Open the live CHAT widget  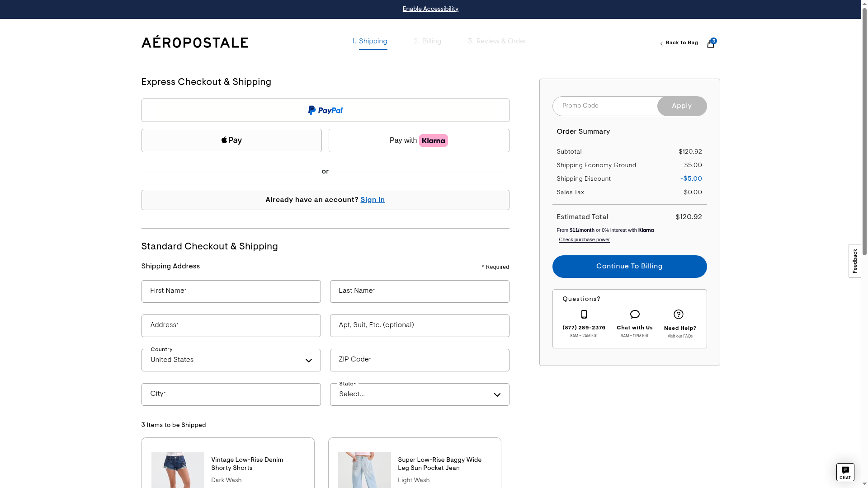pyautogui.click(x=845, y=472)
